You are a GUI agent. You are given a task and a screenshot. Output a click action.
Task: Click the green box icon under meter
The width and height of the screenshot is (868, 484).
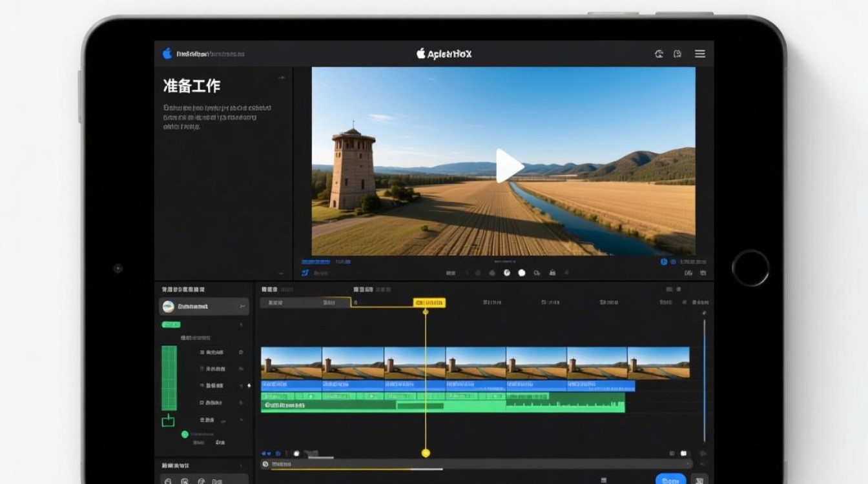pos(168,421)
